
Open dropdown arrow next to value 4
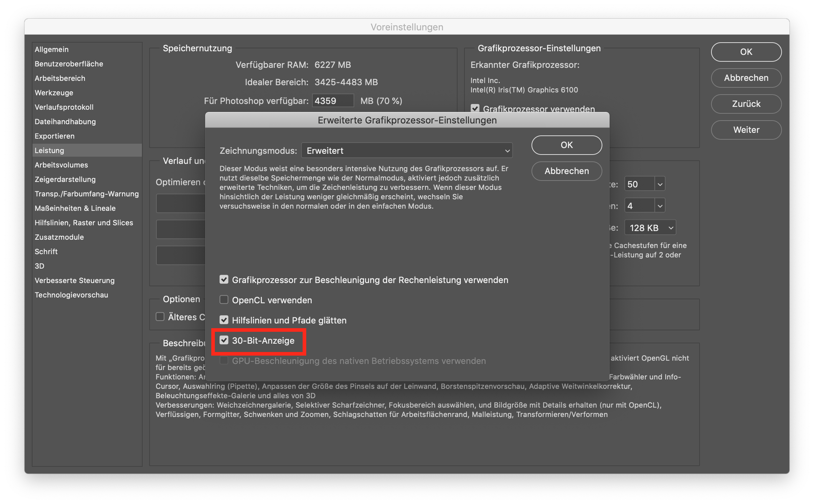tap(660, 206)
